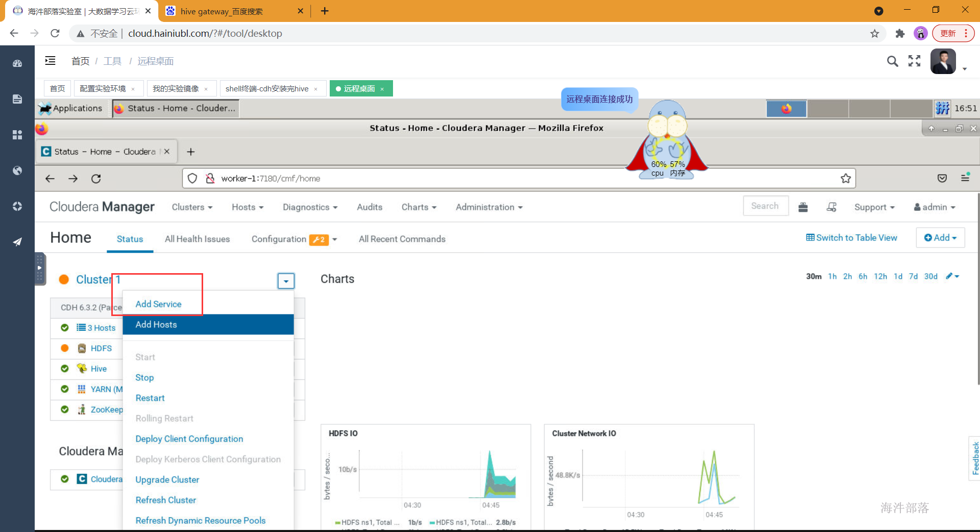Select Add Hosts menu entry
The height and width of the screenshot is (532, 980).
208,324
